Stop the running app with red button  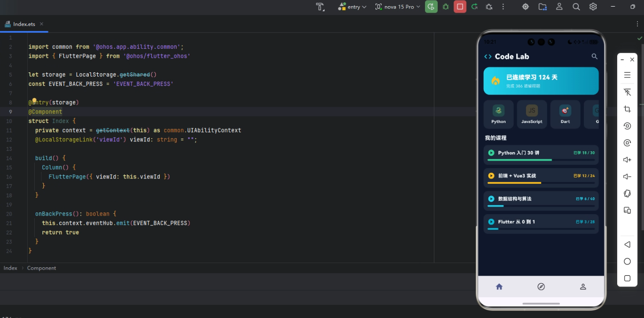[x=460, y=7]
